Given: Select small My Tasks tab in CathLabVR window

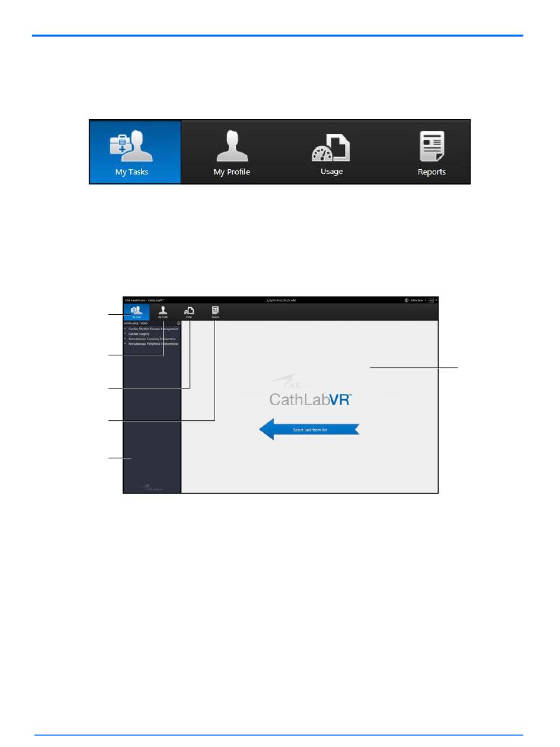Looking at the screenshot, I should point(136,312).
